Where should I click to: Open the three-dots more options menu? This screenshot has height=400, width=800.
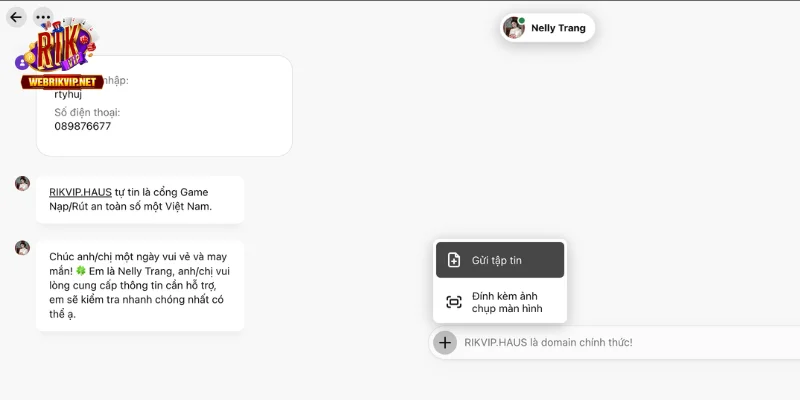[x=43, y=17]
